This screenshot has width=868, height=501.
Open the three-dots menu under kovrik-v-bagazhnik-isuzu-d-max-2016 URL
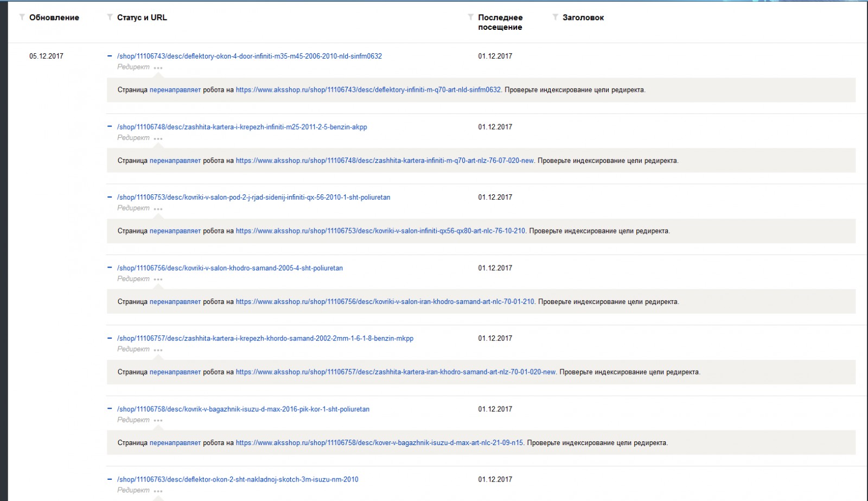158,421
